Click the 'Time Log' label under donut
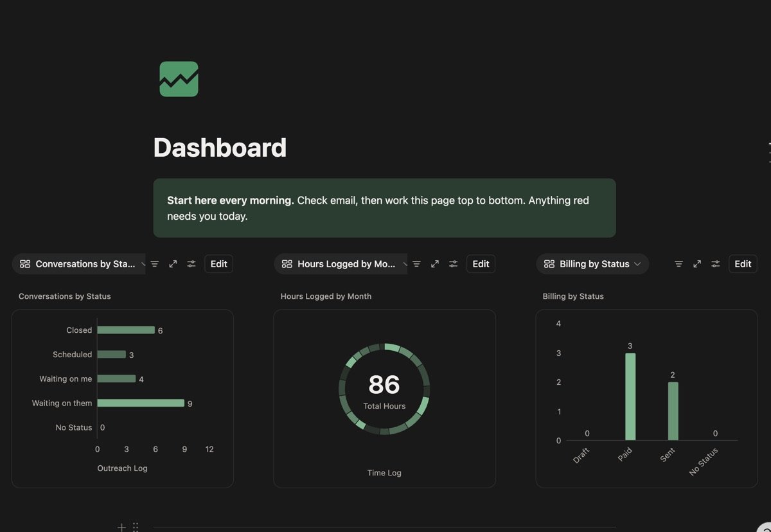This screenshot has height=532, width=771. pyautogui.click(x=384, y=473)
